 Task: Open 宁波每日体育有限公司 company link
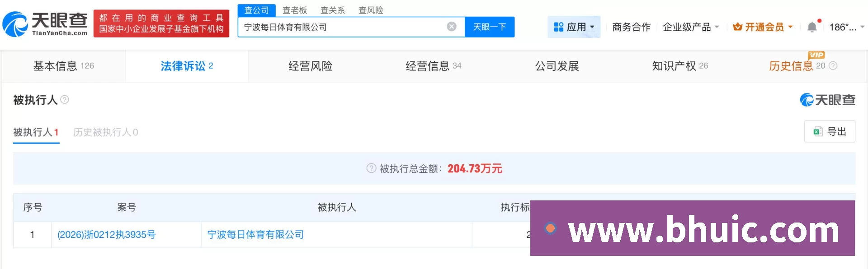tap(255, 235)
